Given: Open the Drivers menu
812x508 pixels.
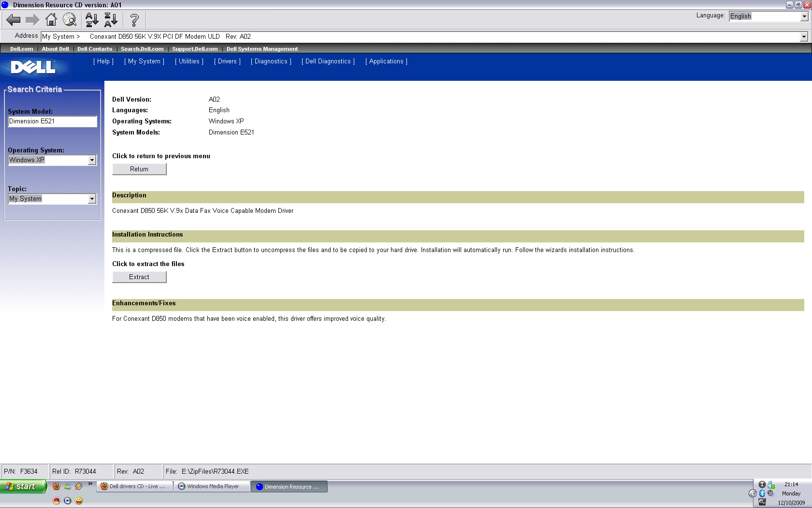Looking at the screenshot, I should 227,61.
